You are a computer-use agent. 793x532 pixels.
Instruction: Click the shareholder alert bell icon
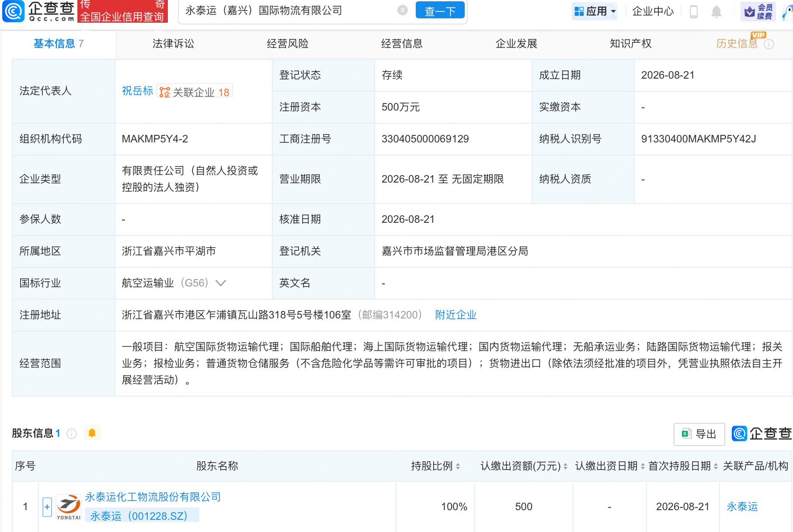tap(92, 433)
